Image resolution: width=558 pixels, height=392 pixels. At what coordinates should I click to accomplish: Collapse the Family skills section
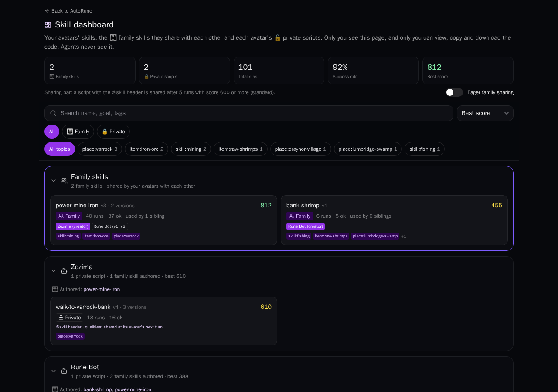coord(54,181)
